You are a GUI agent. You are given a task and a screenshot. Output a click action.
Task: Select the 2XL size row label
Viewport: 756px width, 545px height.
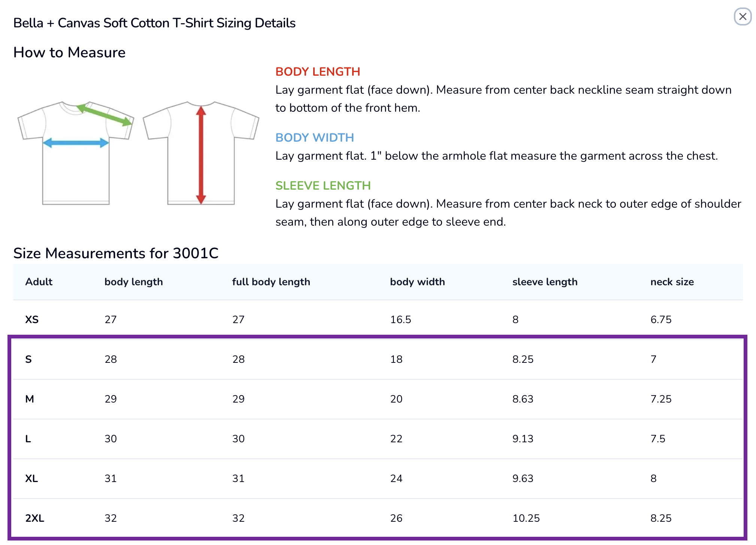[x=34, y=518]
